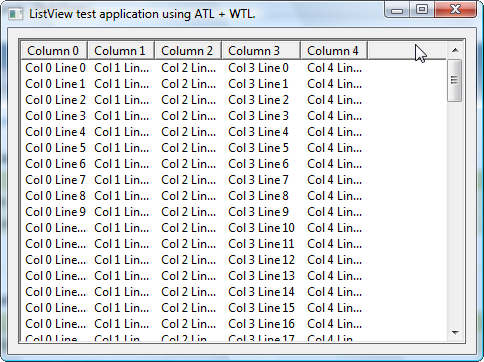Sort by Column 1 header
The image size is (484, 362).
(121, 51)
